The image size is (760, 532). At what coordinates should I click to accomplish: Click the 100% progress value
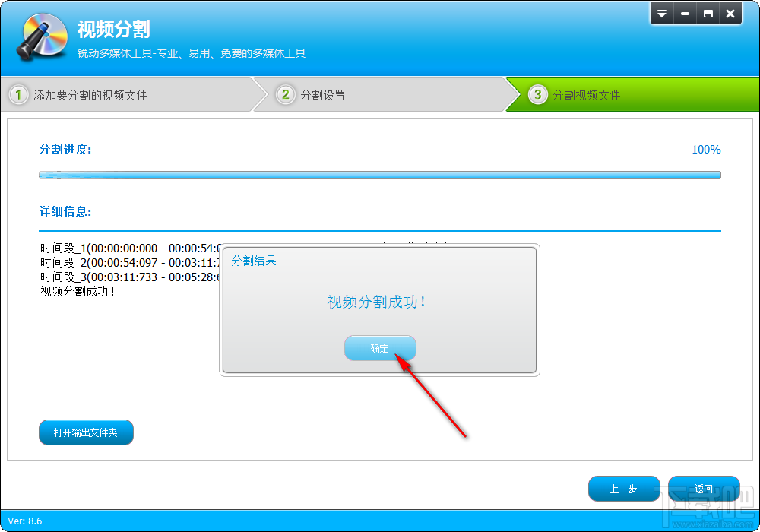tap(706, 150)
